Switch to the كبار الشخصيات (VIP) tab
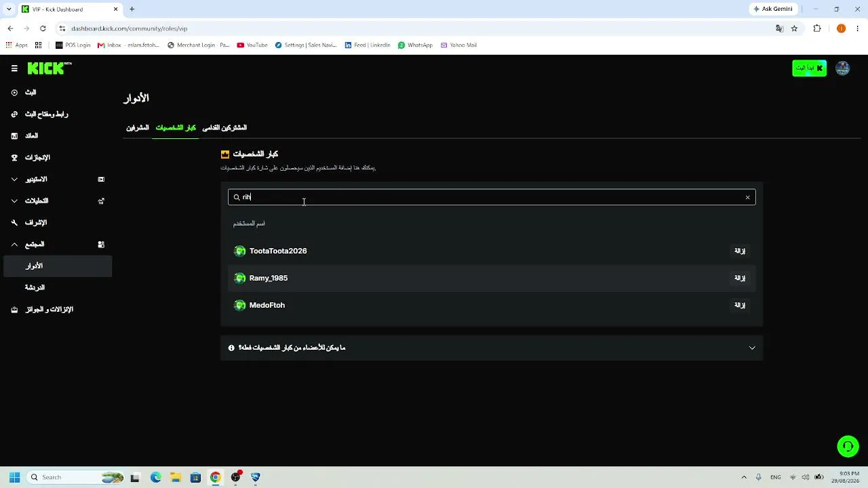Screen dimensions: 868x488 coord(176,127)
